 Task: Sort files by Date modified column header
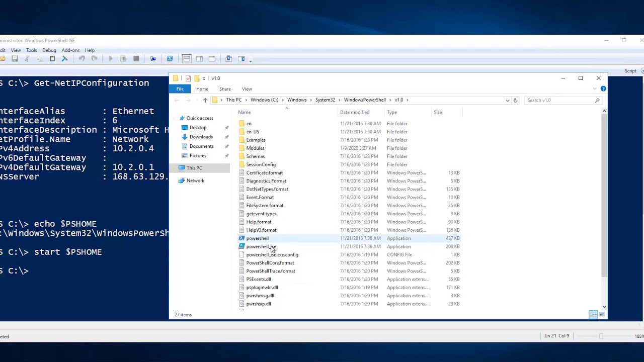[x=355, y=112]
